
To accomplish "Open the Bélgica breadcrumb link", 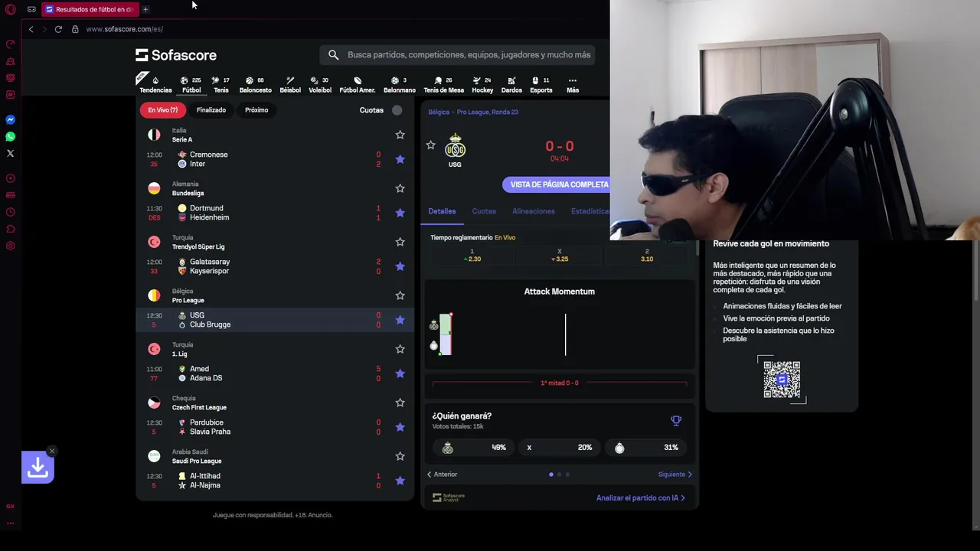I will 439,112.
